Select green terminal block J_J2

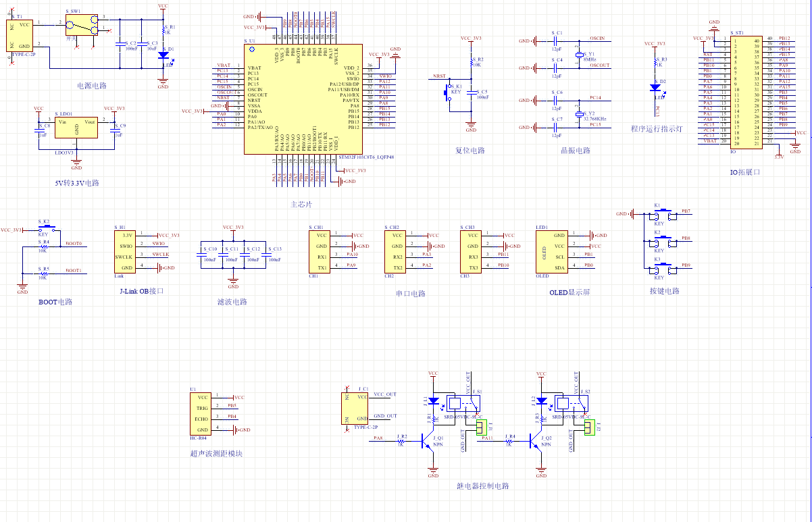click(588, 427)
